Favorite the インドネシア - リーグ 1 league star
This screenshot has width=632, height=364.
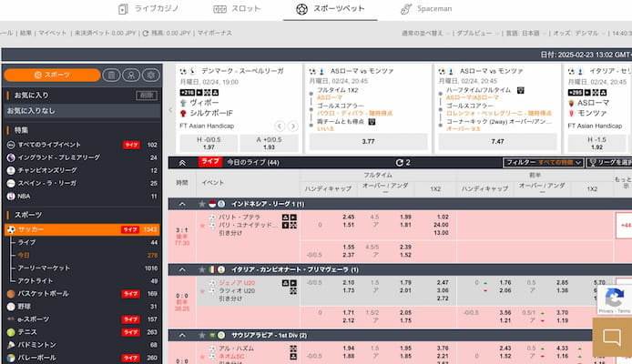(x=202, y=204)
